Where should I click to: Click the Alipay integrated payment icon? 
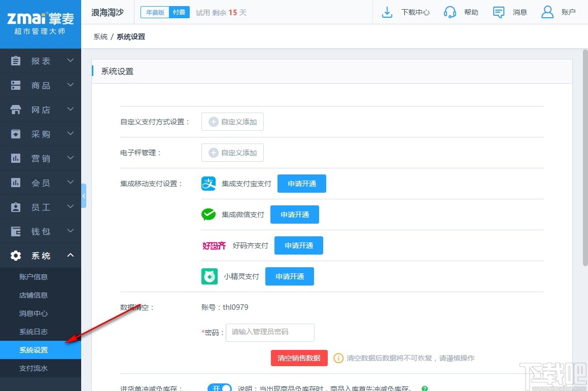pyautogui.click(x=208, y=183)
